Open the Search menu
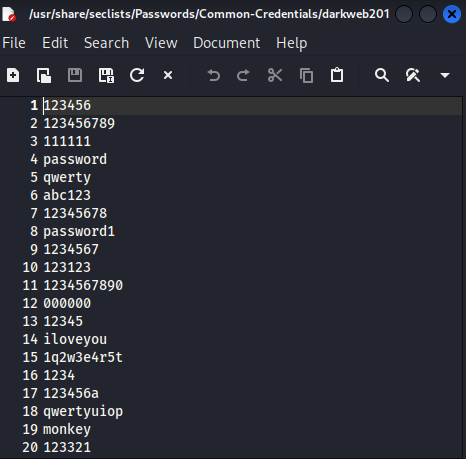 point(106,43)
